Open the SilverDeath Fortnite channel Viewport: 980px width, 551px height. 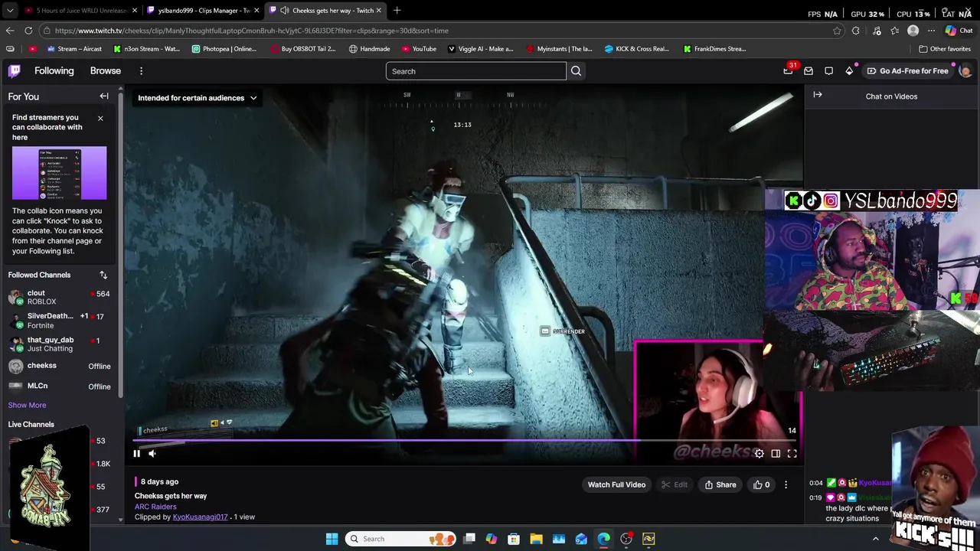pyautogui.click(x=60, y=321)
